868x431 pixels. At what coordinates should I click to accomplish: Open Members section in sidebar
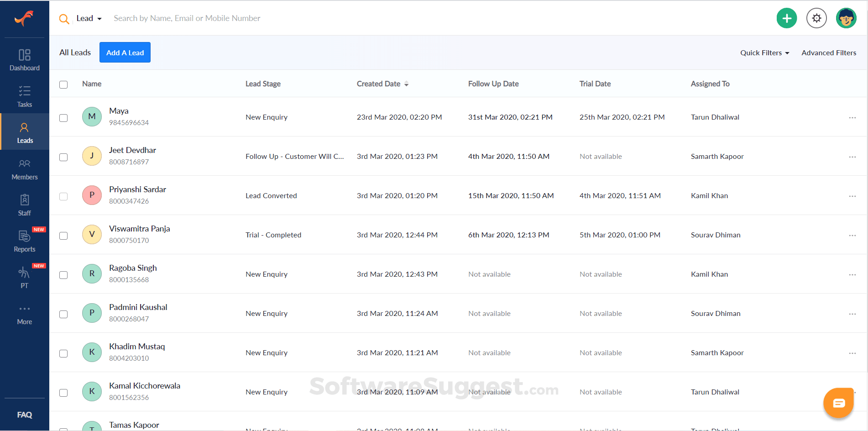pos(25,169)
